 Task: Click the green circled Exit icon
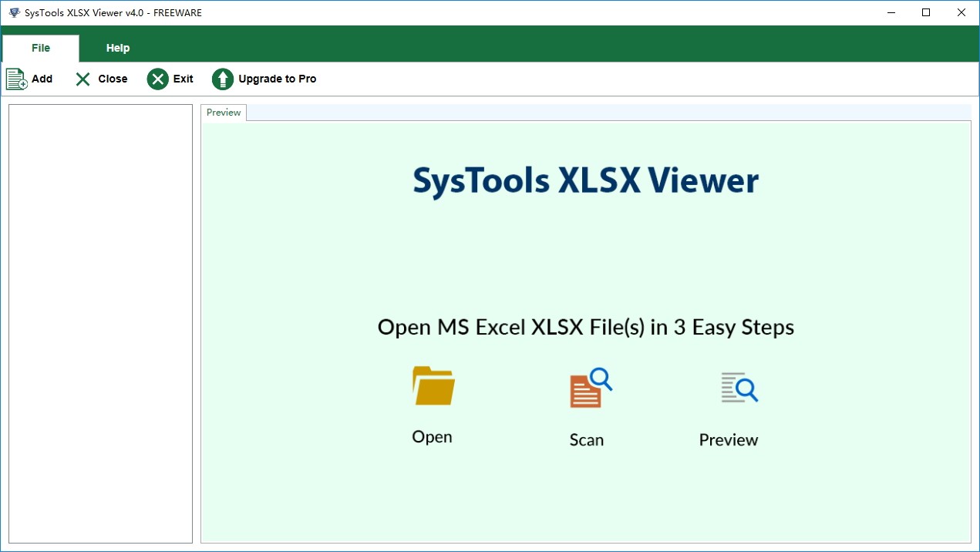(x=157, y=79)
